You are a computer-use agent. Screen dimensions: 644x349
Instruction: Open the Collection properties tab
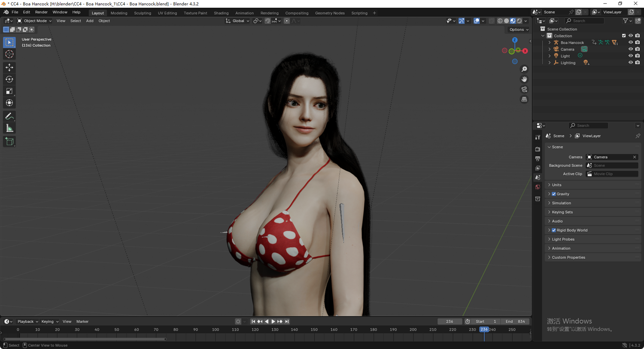click(x=538, y=199)
